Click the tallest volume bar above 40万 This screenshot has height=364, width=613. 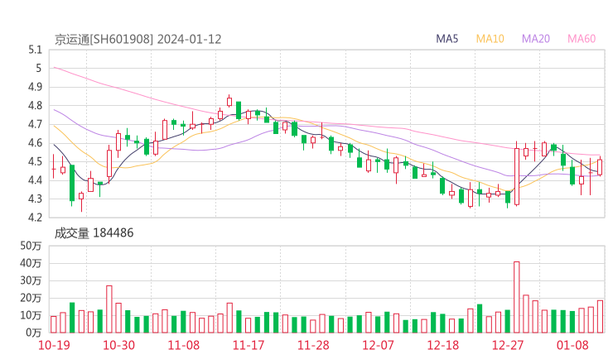[x=516, y=297]
